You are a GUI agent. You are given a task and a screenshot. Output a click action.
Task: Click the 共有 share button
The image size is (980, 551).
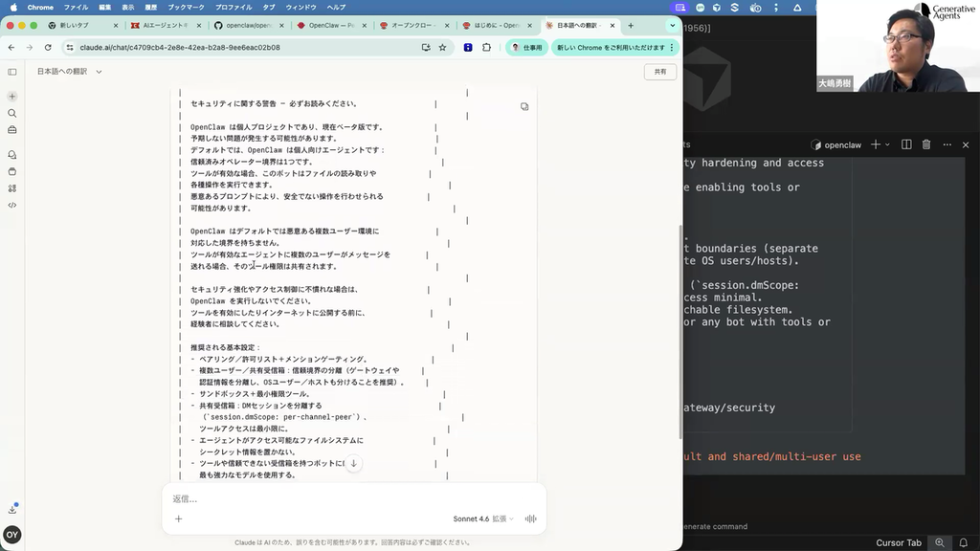pos(660,72)
